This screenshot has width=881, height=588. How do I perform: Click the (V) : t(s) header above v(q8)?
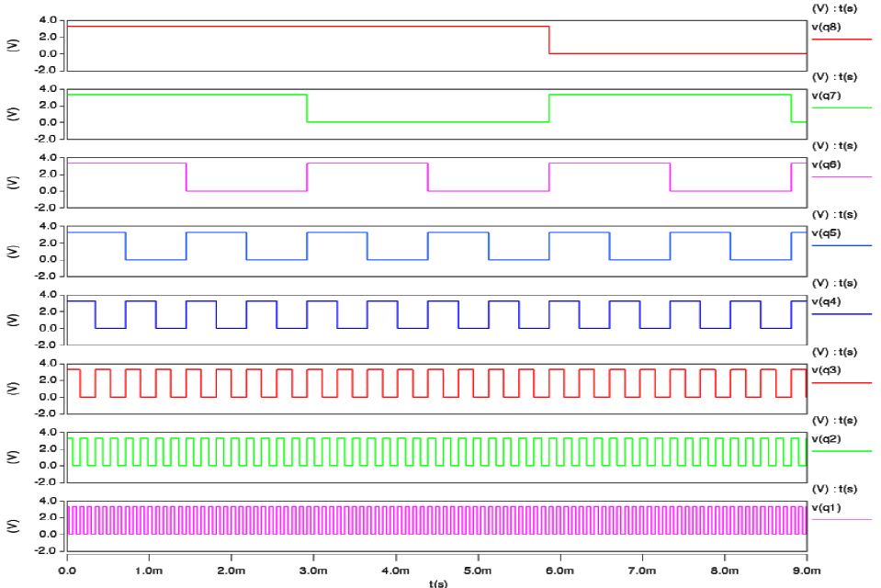click(x=835, y=8)
